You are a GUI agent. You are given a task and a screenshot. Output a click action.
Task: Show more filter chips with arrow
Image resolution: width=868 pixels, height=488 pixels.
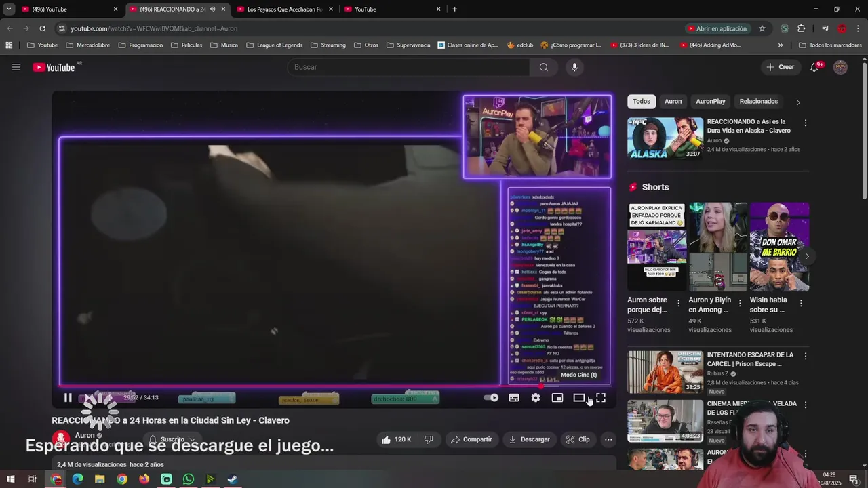pyautogui.click(x=798, y=102)
